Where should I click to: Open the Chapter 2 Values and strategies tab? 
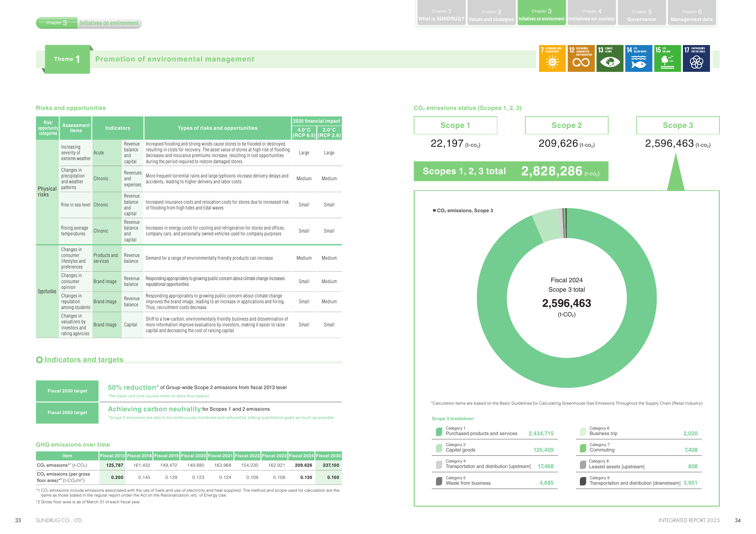point(491,13)
